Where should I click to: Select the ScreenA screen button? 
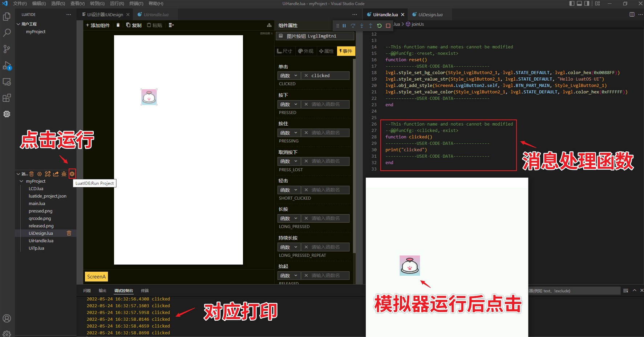[x=96, y=276]
